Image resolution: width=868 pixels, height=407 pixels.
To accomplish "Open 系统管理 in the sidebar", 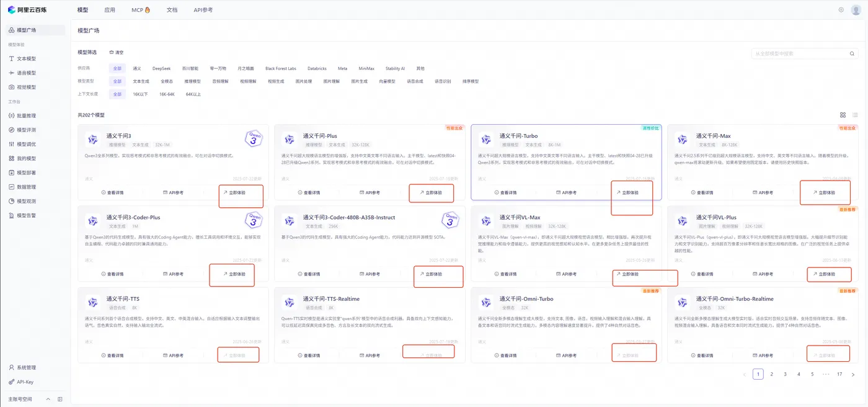I will click(x=22, y=367).
